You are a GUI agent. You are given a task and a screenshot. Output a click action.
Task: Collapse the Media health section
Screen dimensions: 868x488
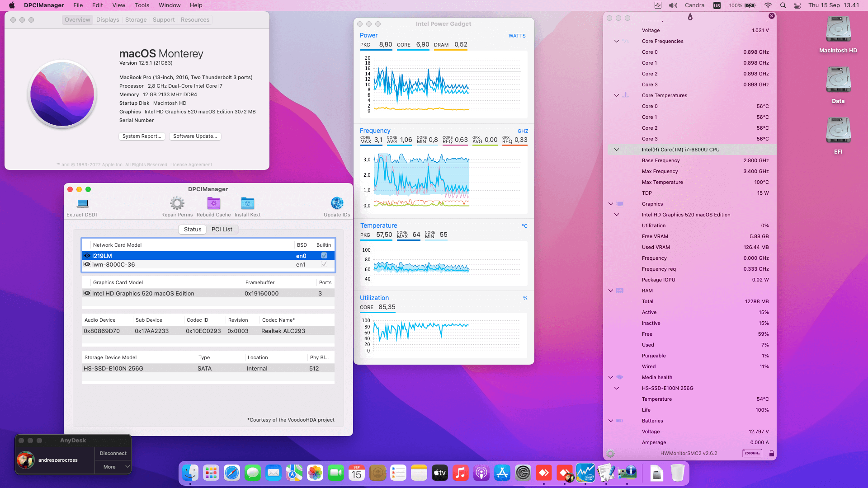pyautogui.click(x=611, y=377)
